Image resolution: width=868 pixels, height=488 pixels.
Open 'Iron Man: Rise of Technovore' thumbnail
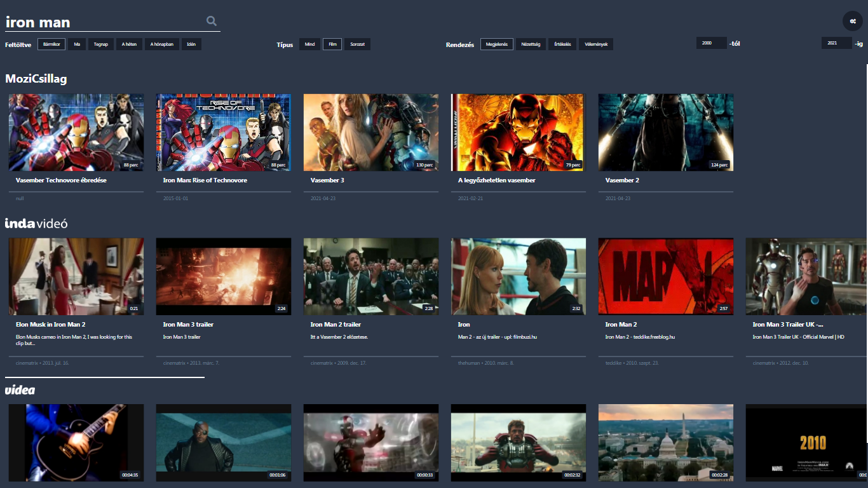click(x=224, y=132)
